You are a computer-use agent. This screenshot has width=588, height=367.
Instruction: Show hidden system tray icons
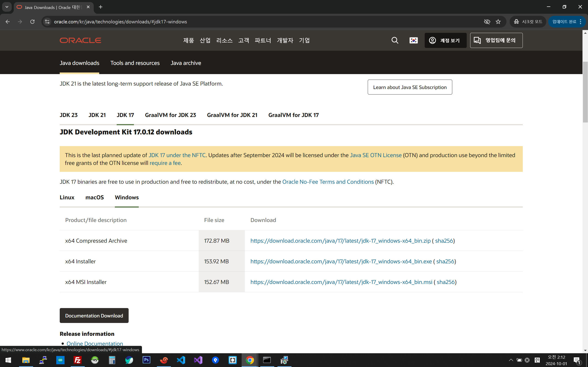(511, 360)
